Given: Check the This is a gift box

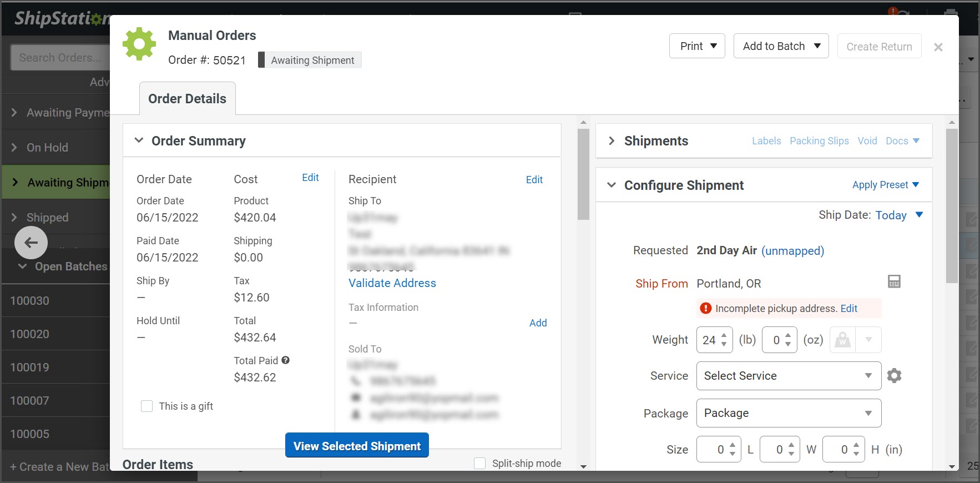Looking at the screenshot, I should pyautogui.click(x=147, y=406).
